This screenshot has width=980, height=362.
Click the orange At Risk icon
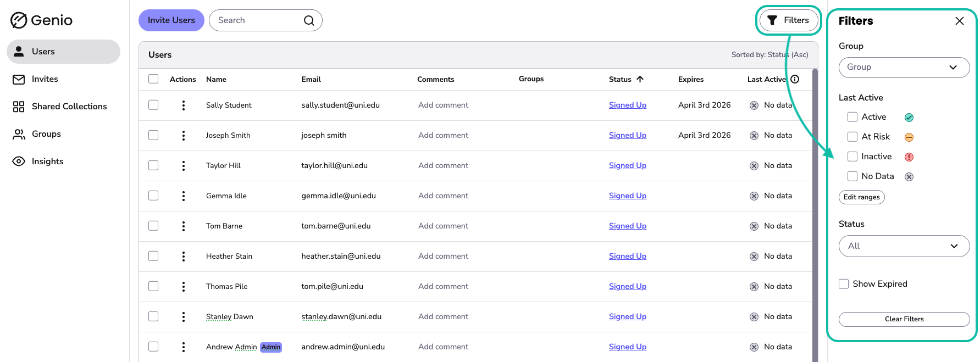pyautogui.click(x=909, y=137)
